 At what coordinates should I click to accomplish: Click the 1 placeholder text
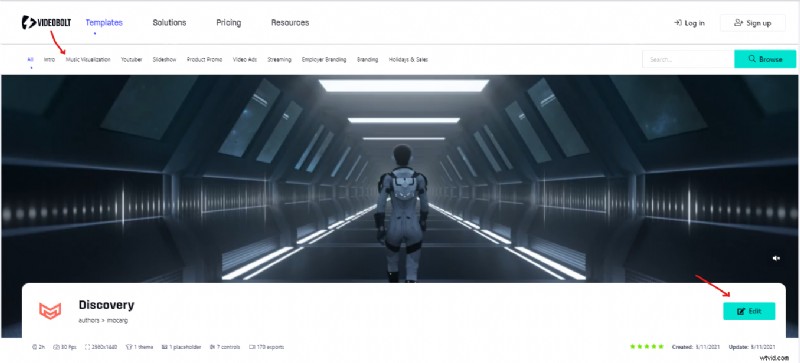(x=184, y=347)
